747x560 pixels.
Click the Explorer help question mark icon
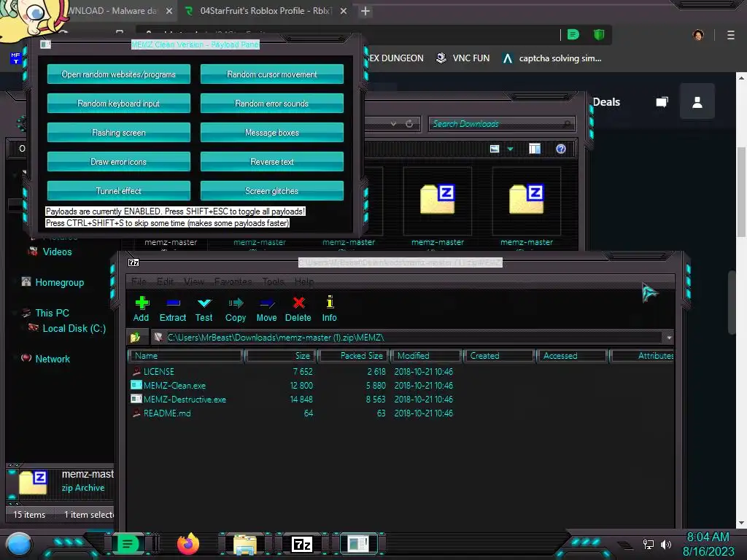(x=561, y=149)
